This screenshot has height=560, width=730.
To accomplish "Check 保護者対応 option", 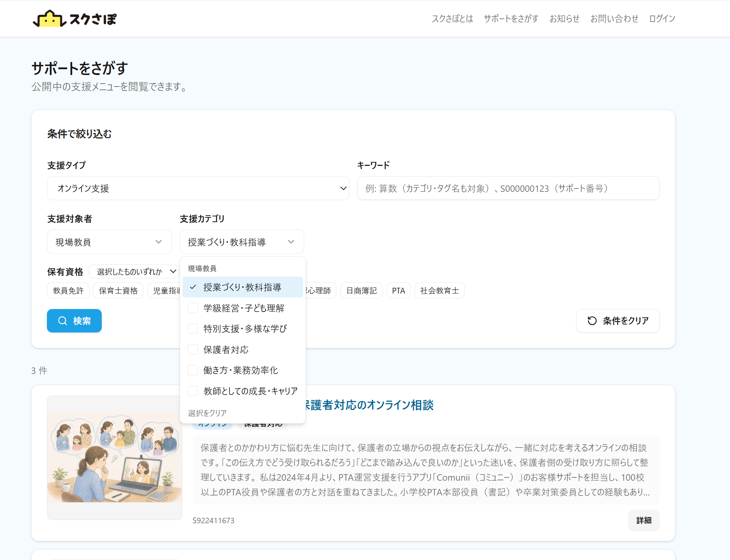I will point(242,349).
